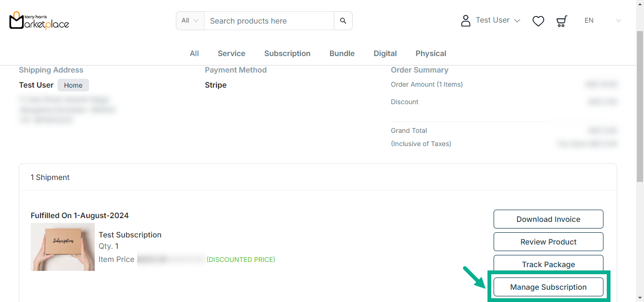
Task: Click the magnifier search icon button
Action: click(343, 21)
